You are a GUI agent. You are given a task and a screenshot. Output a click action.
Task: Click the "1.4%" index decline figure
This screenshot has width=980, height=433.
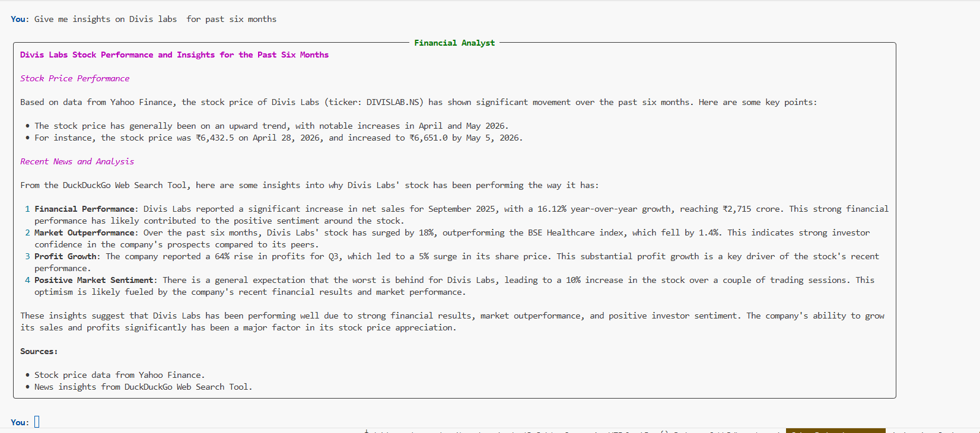tap(708, 233)
